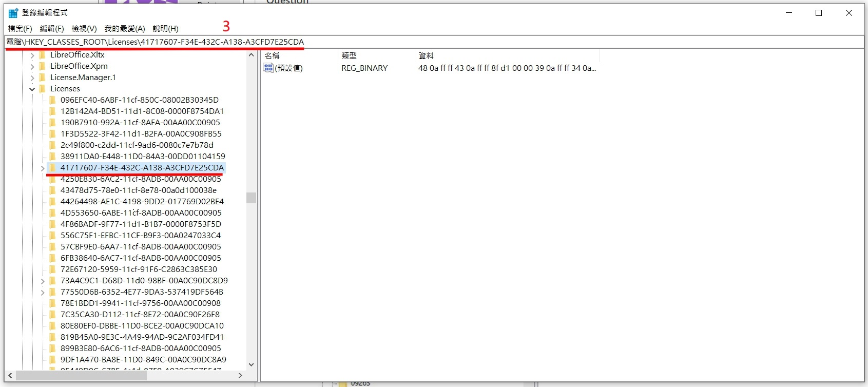The width and height of the screenshot is (868, 387).
Task: Click tree horizontal scrollbar left arrow
Action: (10, 376)
